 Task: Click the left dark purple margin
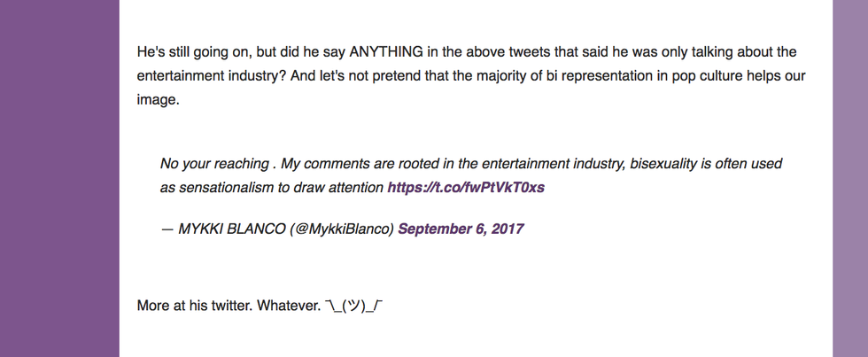59,178
